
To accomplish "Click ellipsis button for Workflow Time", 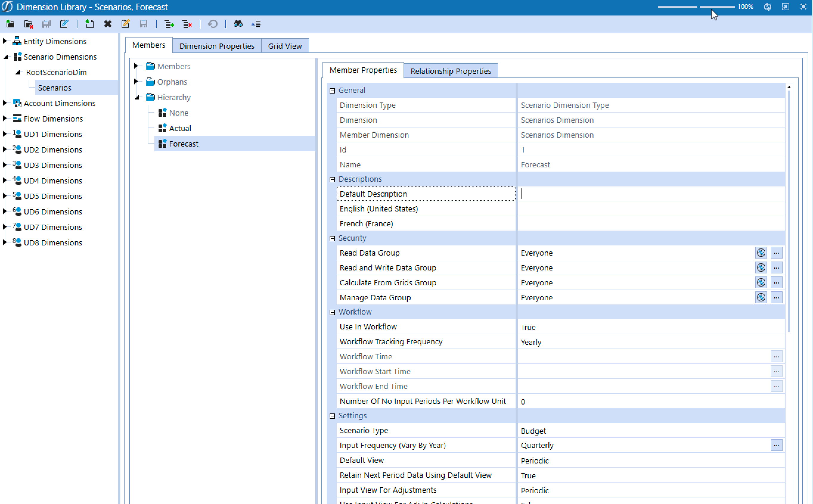I will pyautogui.click(x=776, y=357).
